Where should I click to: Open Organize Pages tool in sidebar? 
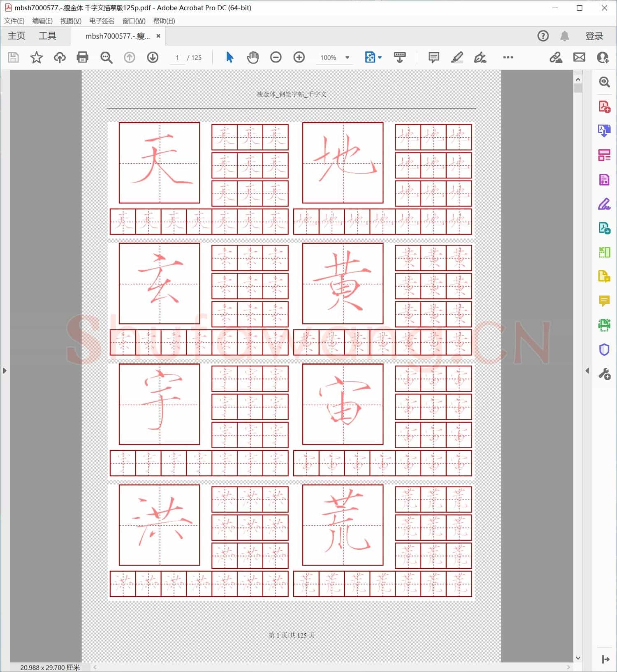coord(604,155)
